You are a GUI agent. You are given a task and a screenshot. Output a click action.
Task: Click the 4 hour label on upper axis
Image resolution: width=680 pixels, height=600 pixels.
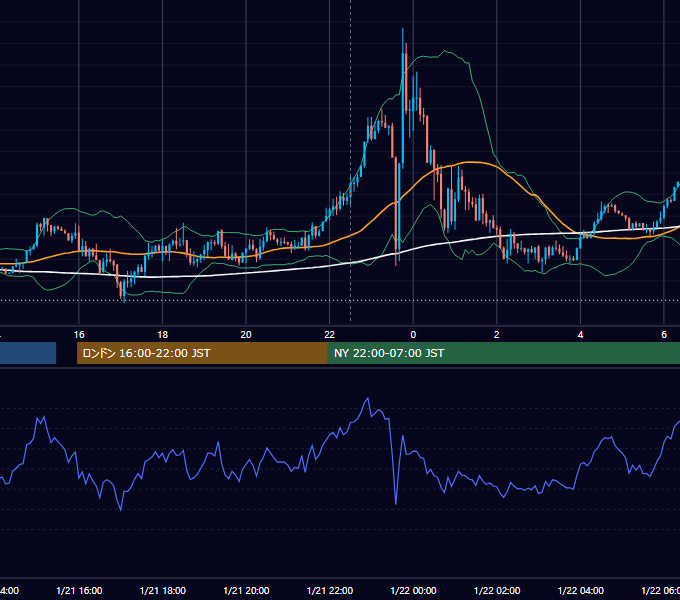pos(580,334)
